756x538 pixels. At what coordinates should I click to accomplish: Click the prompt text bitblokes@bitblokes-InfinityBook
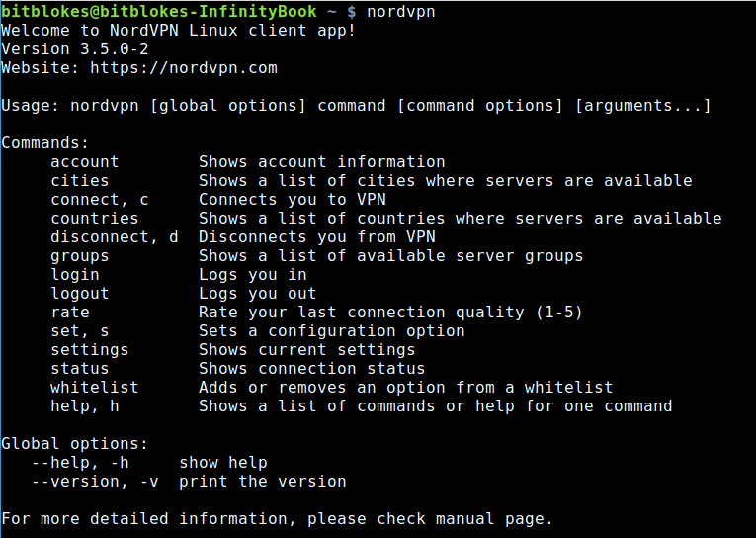click(x=159, y=11)
